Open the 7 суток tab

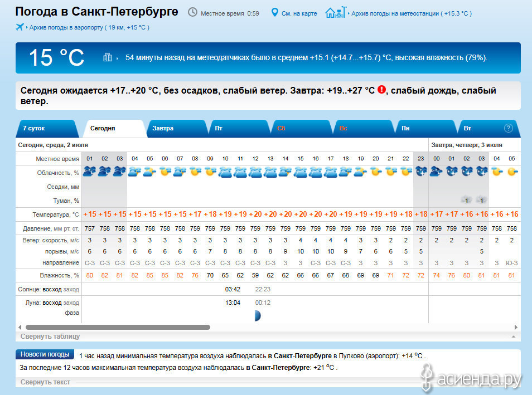click(x=46, y=129)
